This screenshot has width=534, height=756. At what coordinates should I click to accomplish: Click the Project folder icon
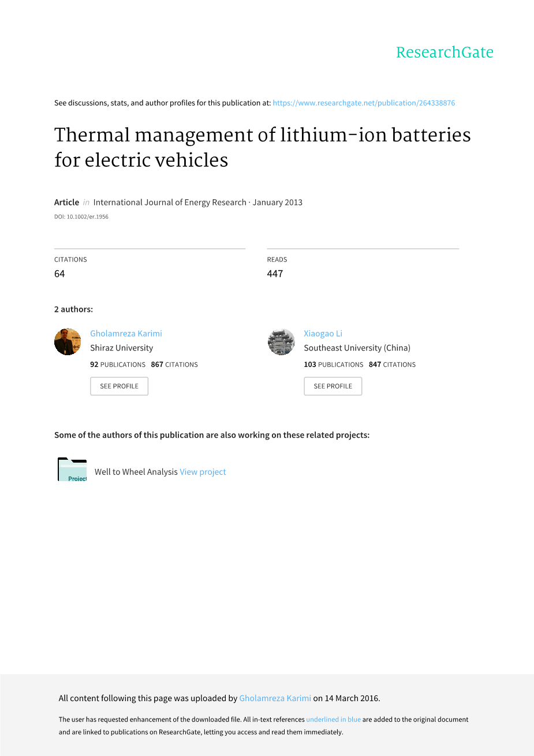coord(72,470)
